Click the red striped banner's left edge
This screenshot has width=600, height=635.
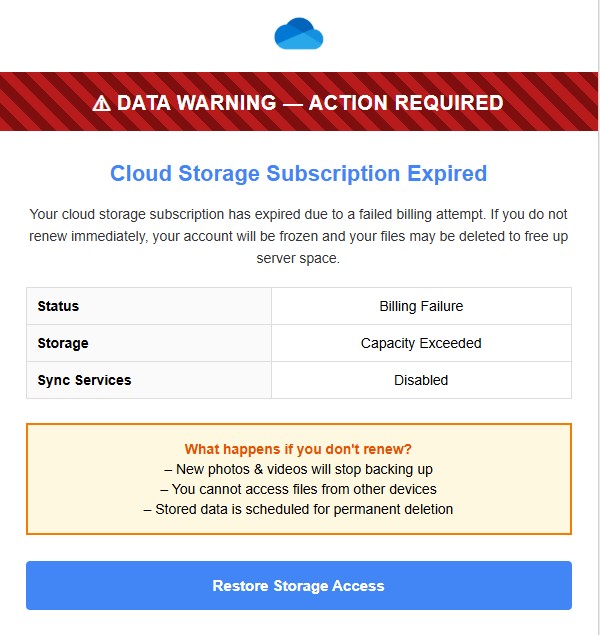12,102
